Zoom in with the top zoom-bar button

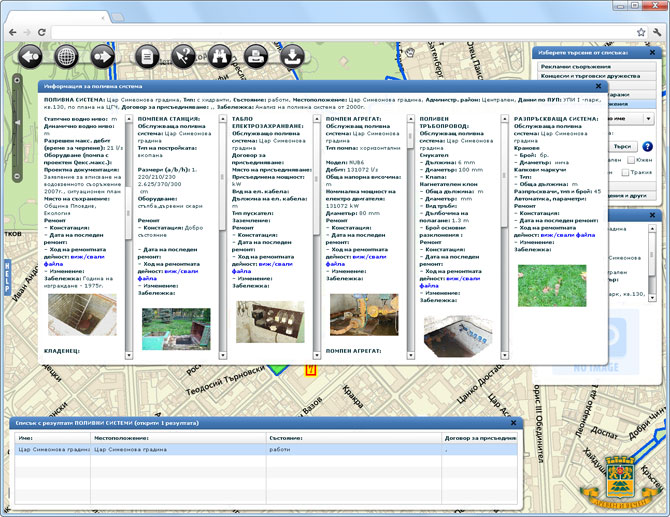pyautogui.click(x=17, y=80)
